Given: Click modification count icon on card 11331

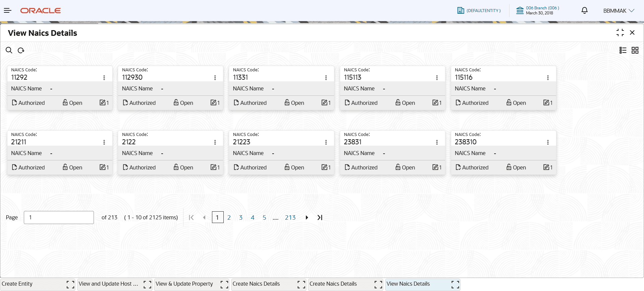Looking at the screenshot, I should coord(324,102).
